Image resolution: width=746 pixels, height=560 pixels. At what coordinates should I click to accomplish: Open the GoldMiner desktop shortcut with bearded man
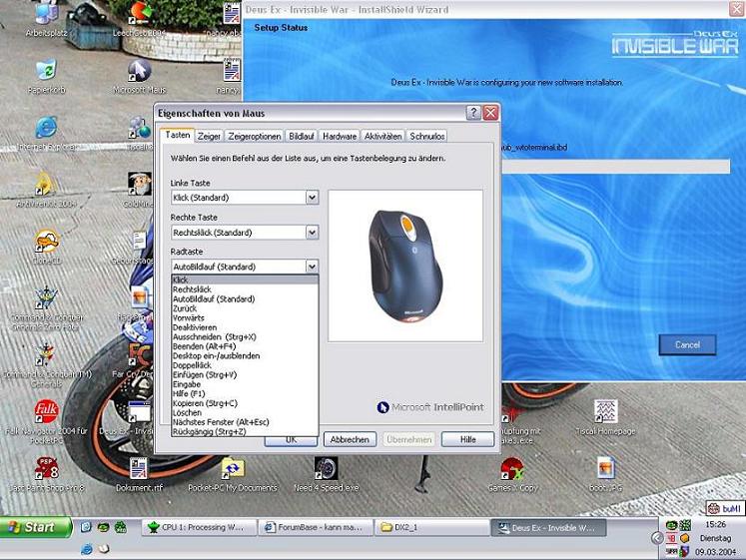[140, 190]
